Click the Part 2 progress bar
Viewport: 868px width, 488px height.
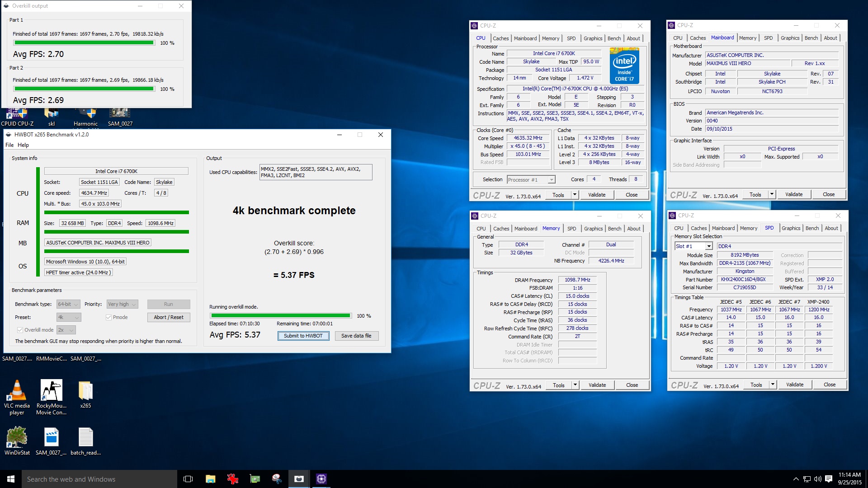84,89
